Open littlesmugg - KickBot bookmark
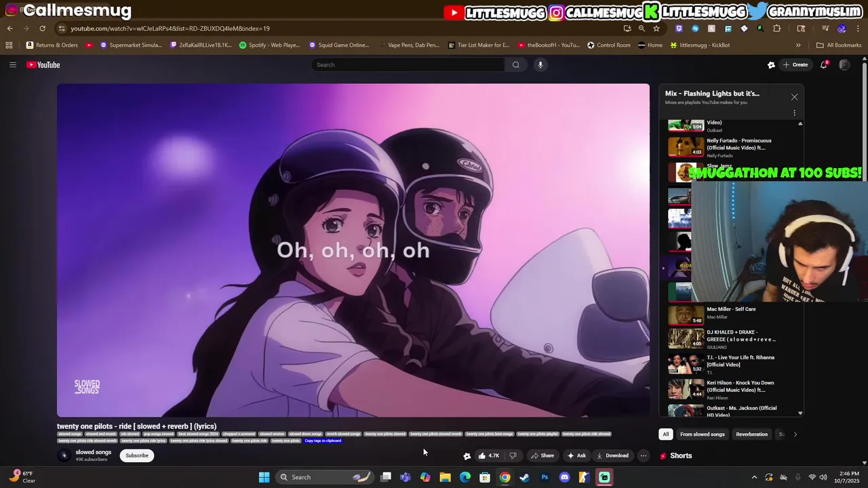868x488 pixels. pyautogui.click(x=700, y=45)
